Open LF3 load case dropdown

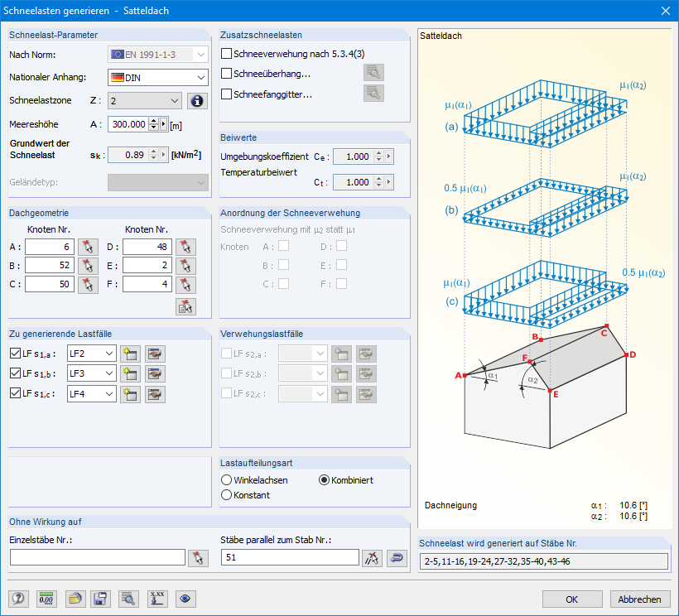tap(92, 374)
